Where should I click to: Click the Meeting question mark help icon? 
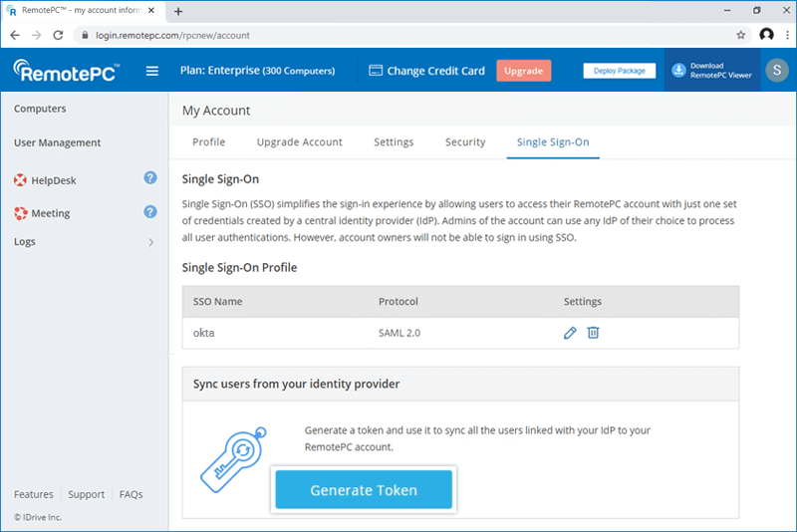150,211
